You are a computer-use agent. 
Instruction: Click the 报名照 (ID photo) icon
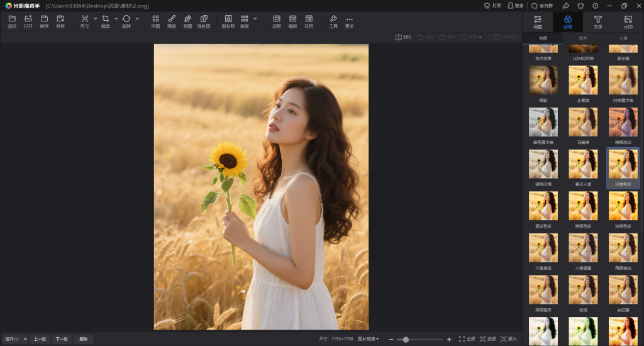(x=228, y=19)
